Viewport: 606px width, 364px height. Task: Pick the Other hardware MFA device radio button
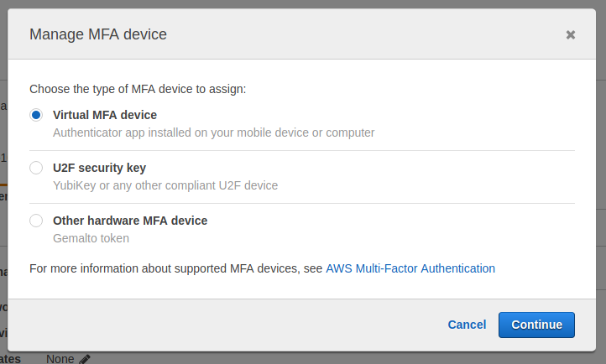coord(36,221)
